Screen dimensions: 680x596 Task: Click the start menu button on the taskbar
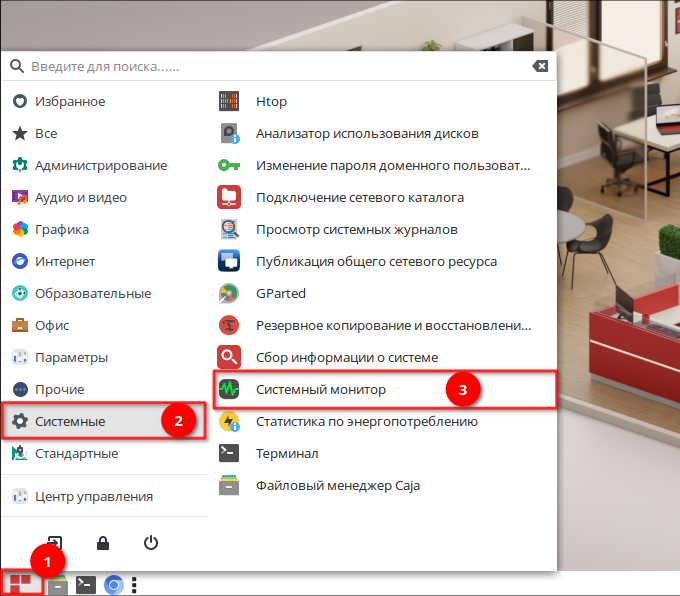coord(22,583)
